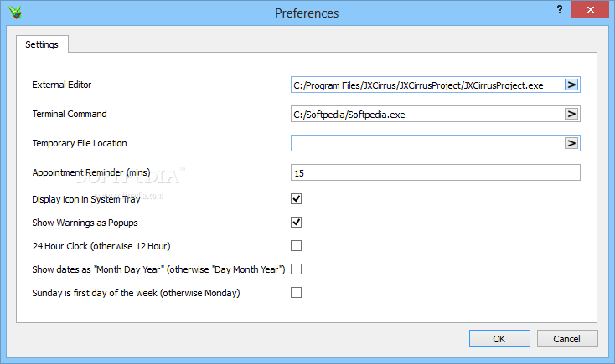The height and width of the screenshot is (364, 615).
Task: Click the question mark help button
Action: pyautogui.click(x=559, y=9)
